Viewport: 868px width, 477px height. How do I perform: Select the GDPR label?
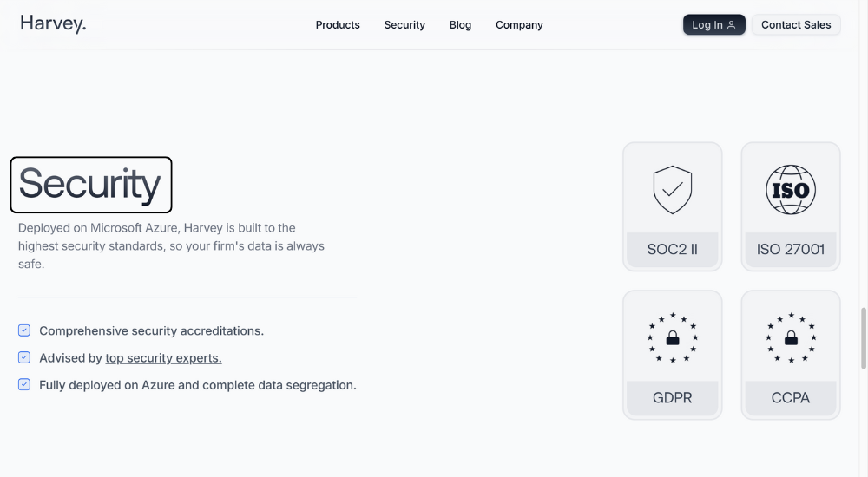(x=672, y=398)
